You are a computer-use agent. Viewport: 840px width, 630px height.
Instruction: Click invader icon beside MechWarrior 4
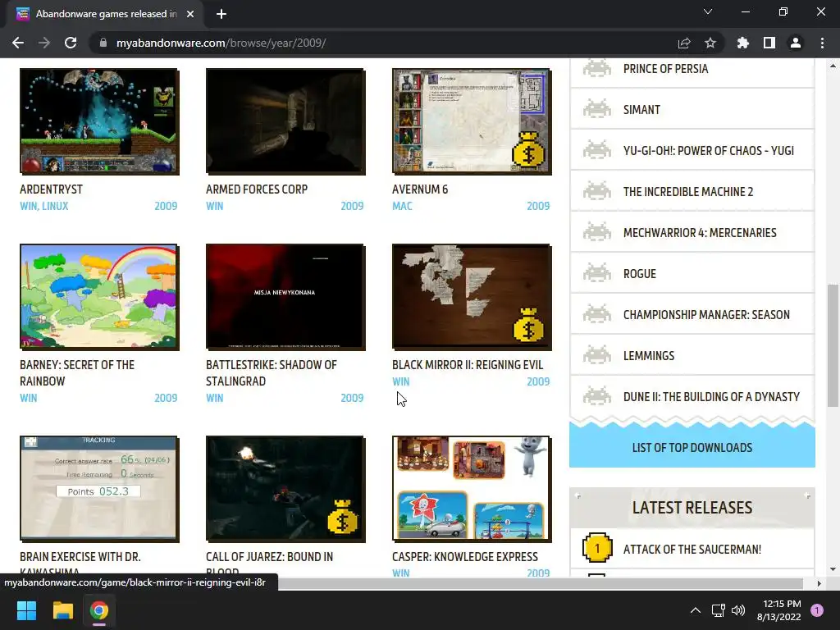coord(597,232)
